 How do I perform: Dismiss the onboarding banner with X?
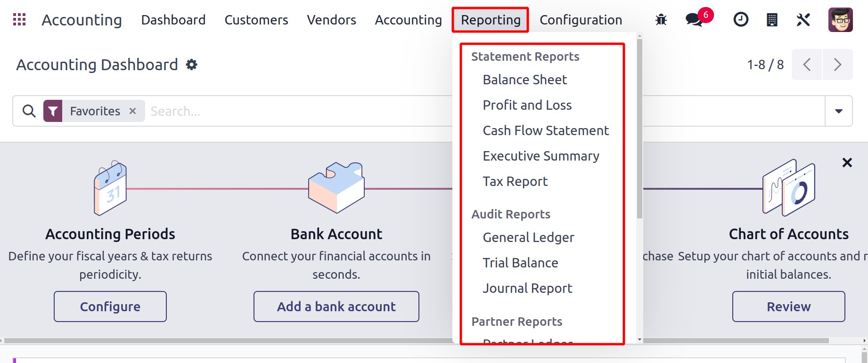[x=847, y=163]
